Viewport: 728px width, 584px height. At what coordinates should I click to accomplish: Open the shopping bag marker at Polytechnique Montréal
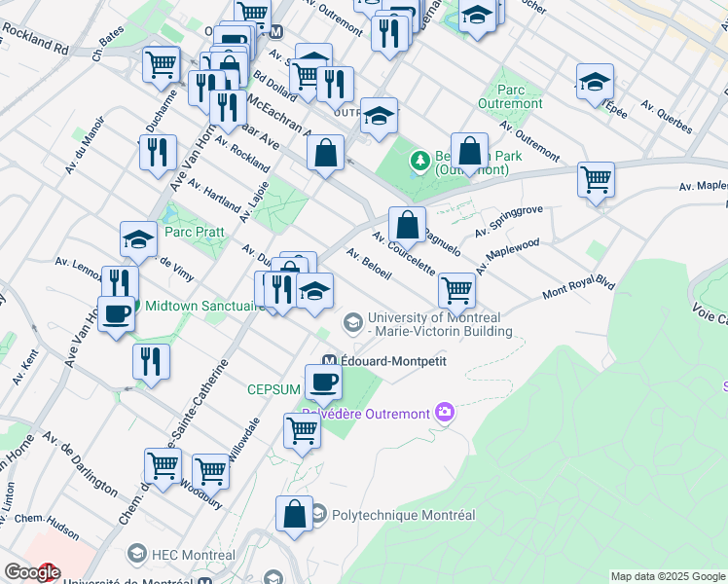pos(294,514)
